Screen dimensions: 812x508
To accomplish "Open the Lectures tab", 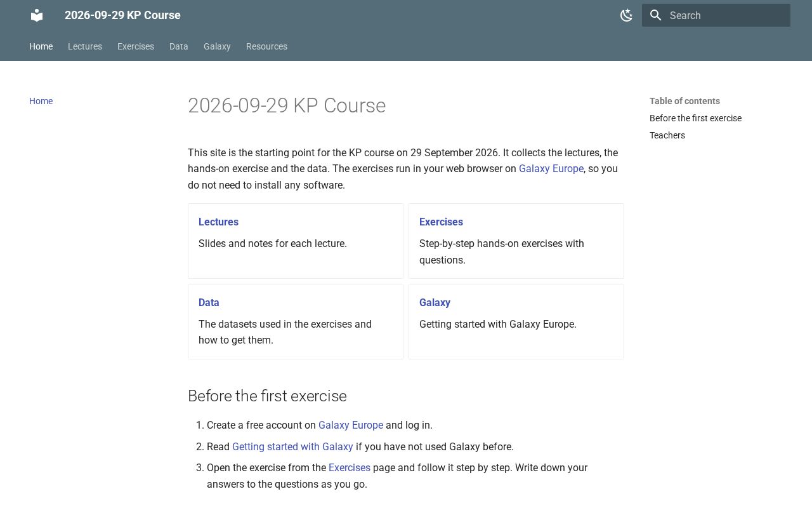I will pos(85,46).
